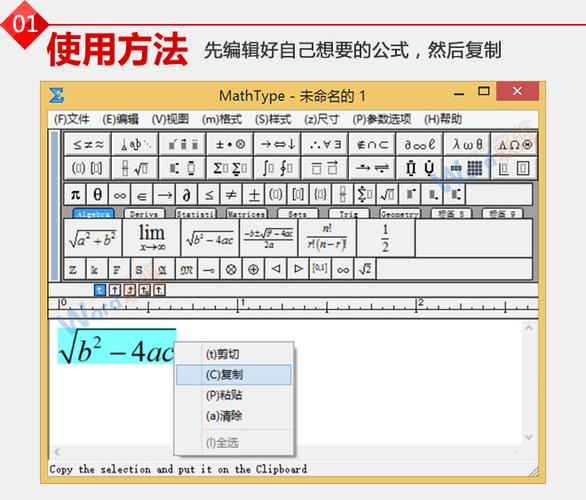
Task: Open the (H)帮助 menu
Action: click(x=443, y=119)
